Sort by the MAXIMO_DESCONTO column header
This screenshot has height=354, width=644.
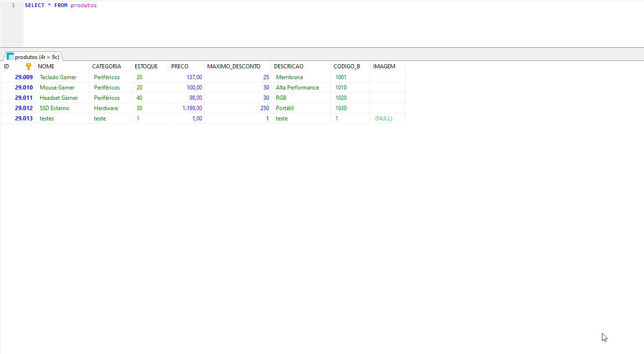(238, 66)
